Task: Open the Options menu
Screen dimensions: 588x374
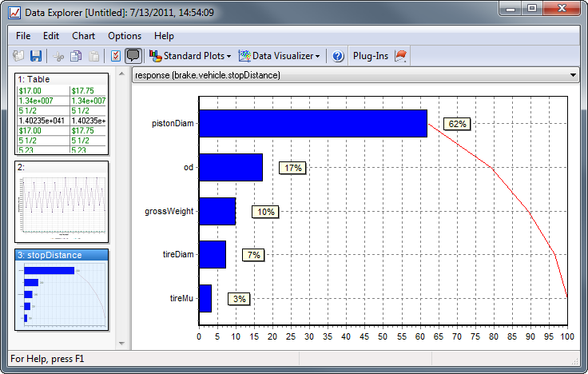Action: click(125, 36)
